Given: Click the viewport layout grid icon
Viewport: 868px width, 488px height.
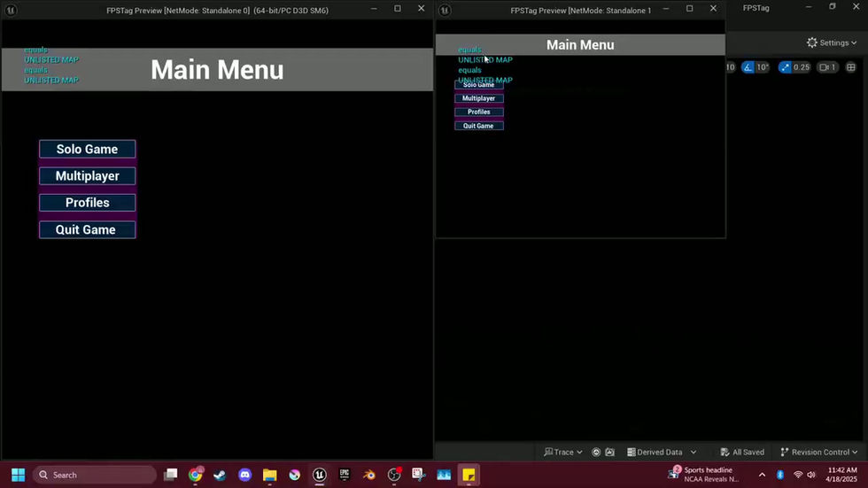Looking at the screenshot, I should click(x=851, y=67).
